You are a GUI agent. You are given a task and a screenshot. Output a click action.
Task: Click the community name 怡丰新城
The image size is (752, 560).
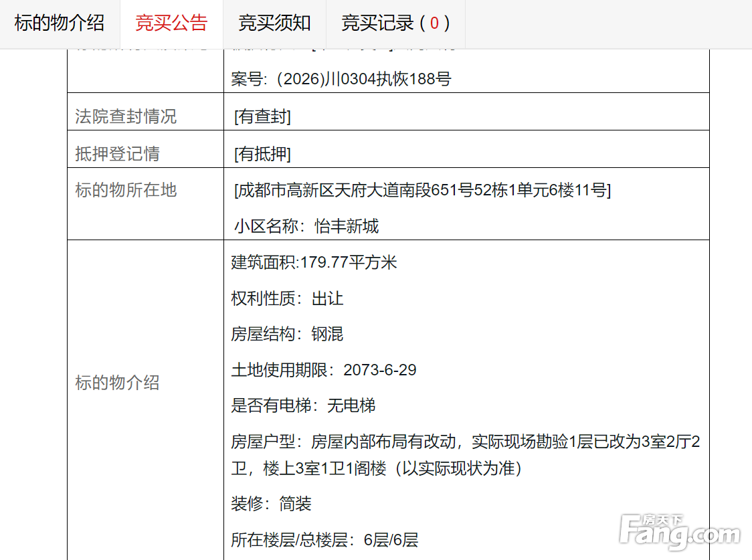point(347,226)
